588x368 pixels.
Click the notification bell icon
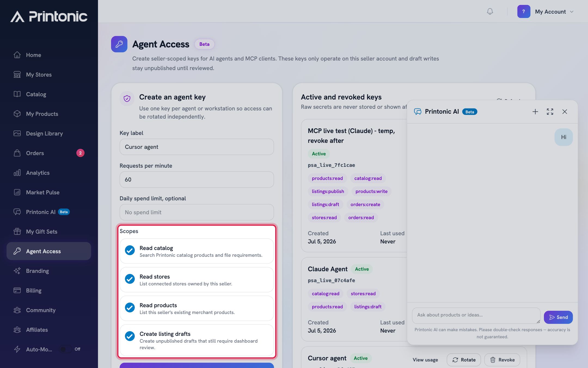coord(490,11)
